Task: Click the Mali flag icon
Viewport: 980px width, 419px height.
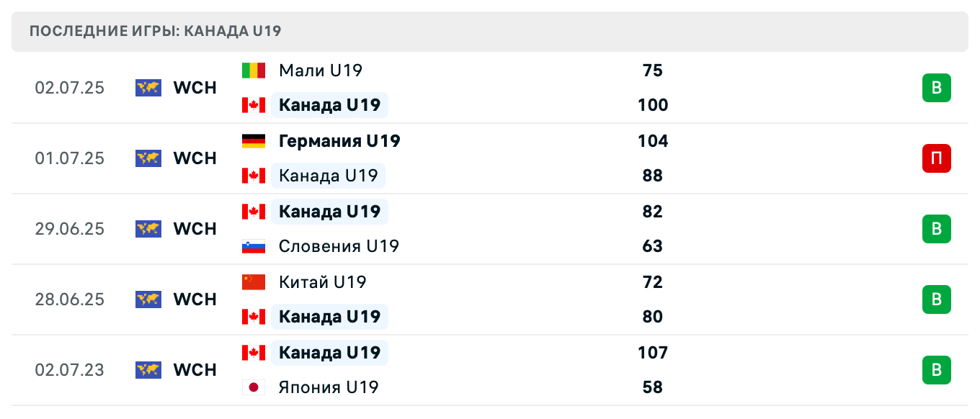Action: pos(253,71)
